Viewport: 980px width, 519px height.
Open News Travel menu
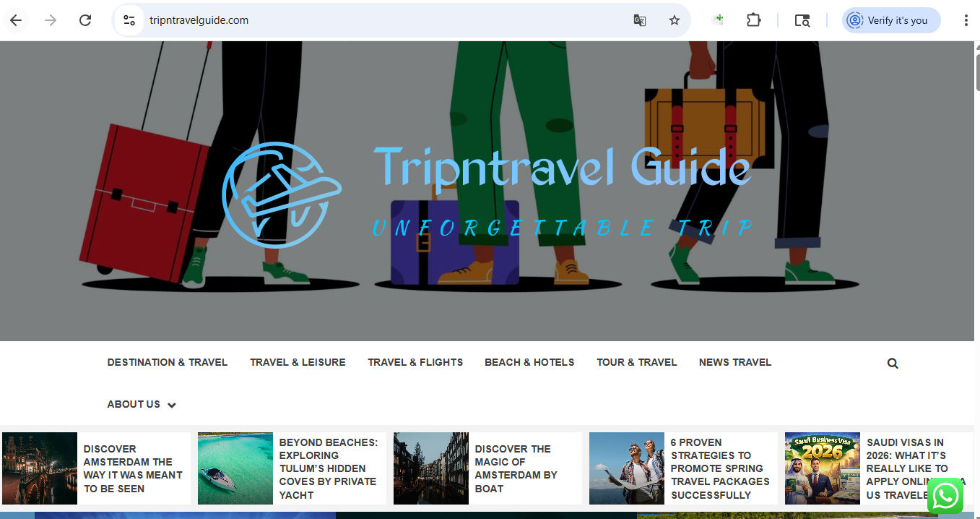pyautogui.click(x=735, y=362)
